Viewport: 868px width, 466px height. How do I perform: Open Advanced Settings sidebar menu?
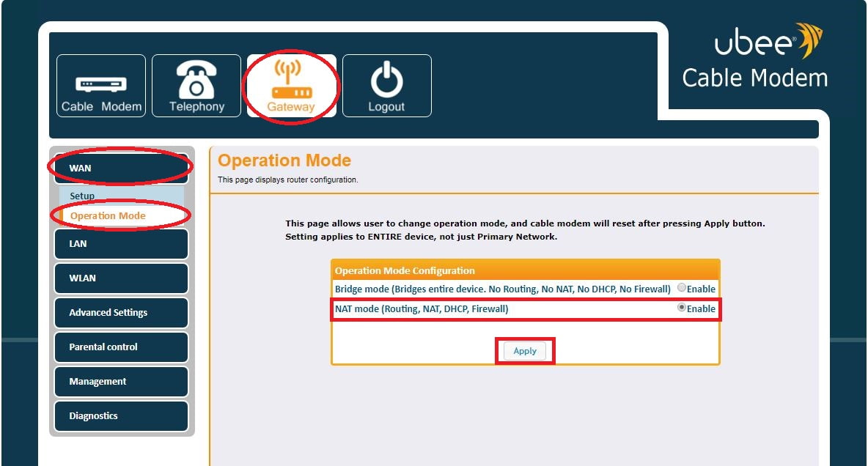[121, 313]
